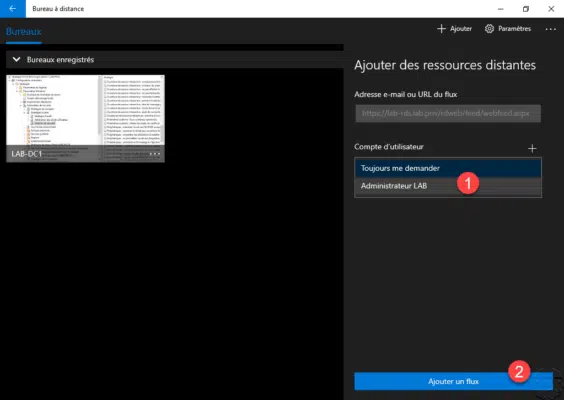Choose Toujours me demander account option
Screen dimensions: 564x400
click(448, 168)
